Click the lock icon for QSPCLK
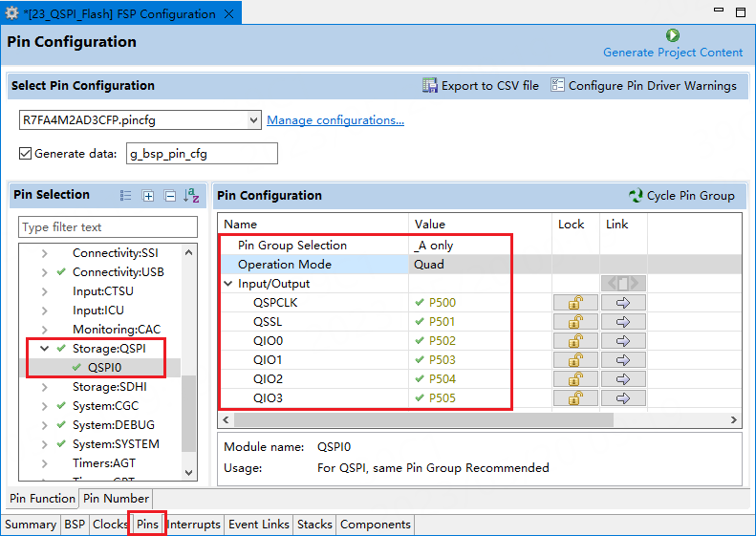Screen dimensions: 756x536 click(x=575, y=303)
